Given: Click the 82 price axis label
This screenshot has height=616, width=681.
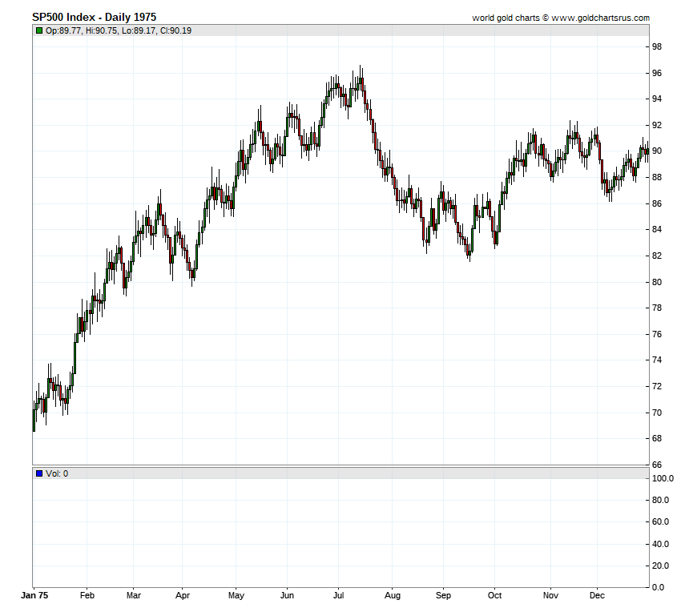Looking at the screenshot, I should (657, 256).
